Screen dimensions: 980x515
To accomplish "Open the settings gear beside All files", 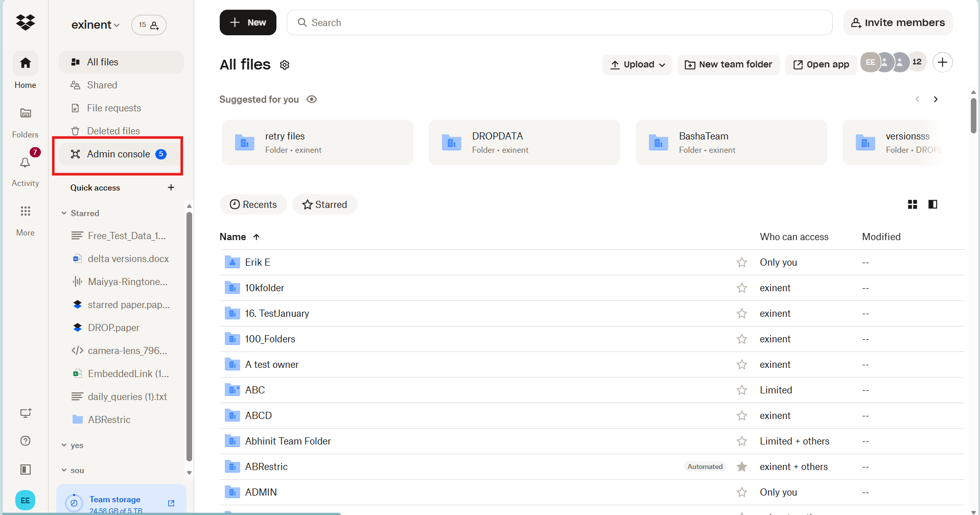I will pyautogui.click(x=285, y=65).
